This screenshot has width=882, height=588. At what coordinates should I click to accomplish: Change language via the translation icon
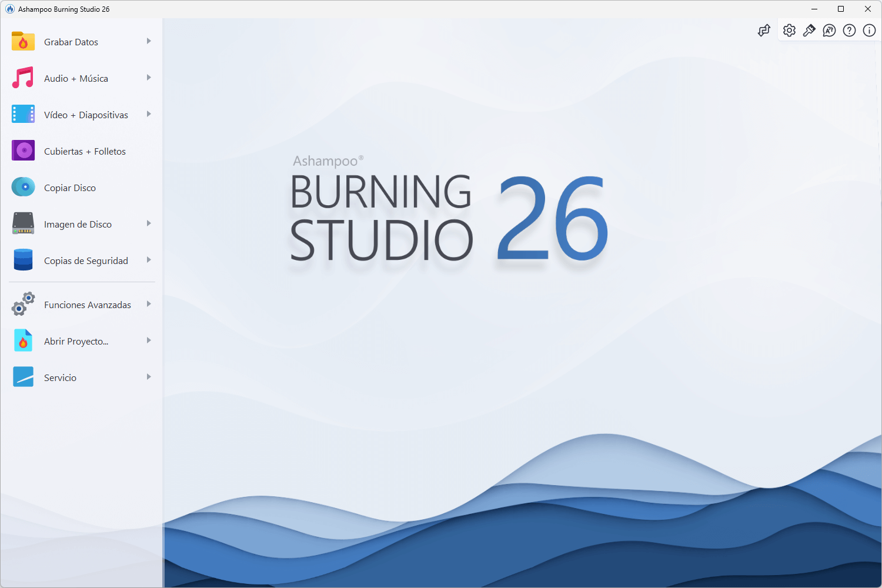[829, 31]
